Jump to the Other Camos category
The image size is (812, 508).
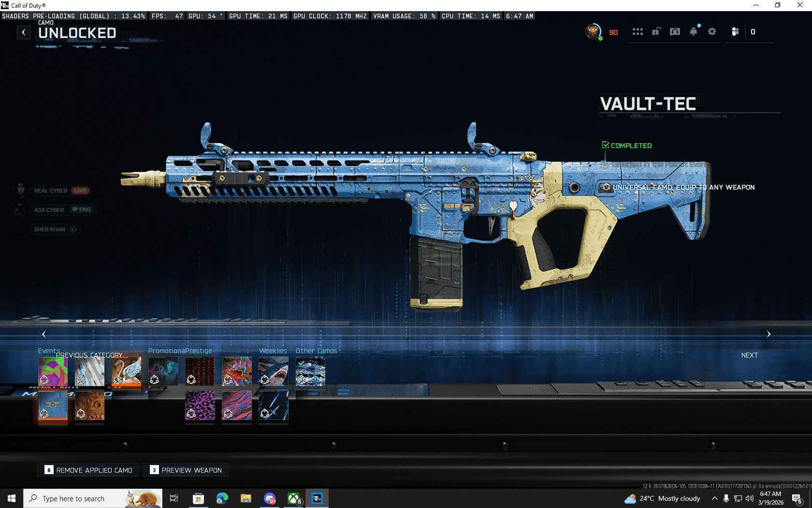pyautogui.click(x=317, y=351)
